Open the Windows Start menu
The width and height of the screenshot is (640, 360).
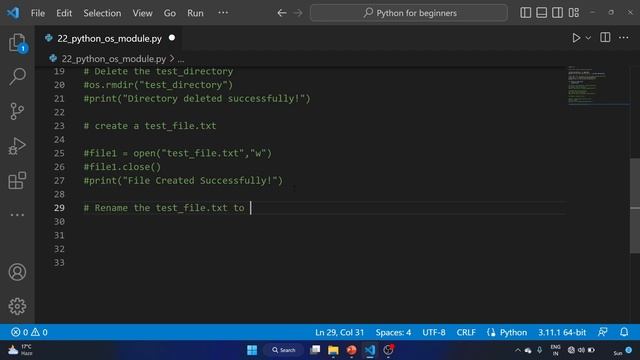pyautogui.click(x=252, y=350)
